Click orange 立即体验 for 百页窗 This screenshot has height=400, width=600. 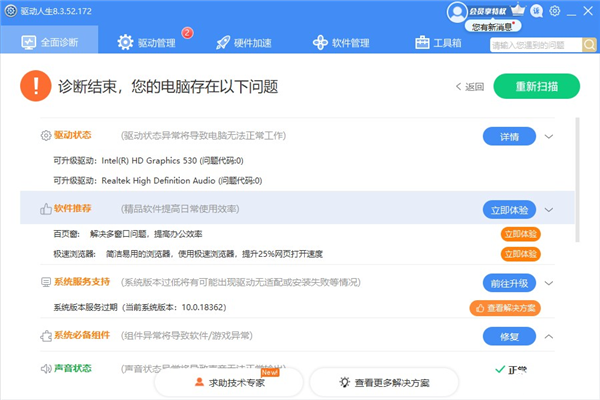point(520,234)
